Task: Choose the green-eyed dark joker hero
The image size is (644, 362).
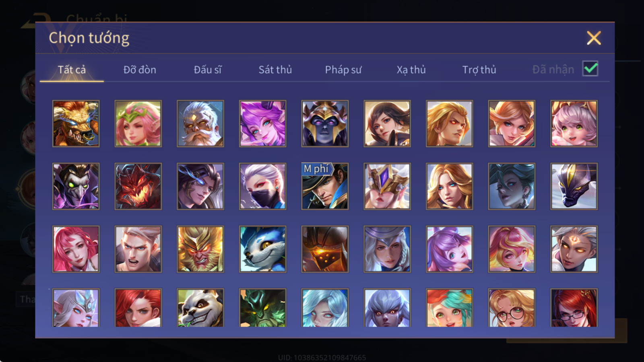Action: click(76, 186)
